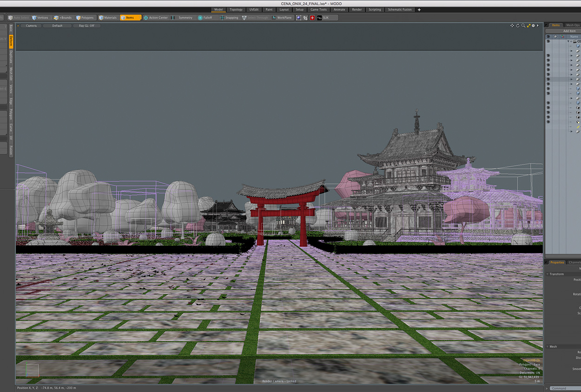Click the dotted-square icon right of WorkPlane
Image resolution: width=581 pixels, height=392 pixels.
(298, 18)
